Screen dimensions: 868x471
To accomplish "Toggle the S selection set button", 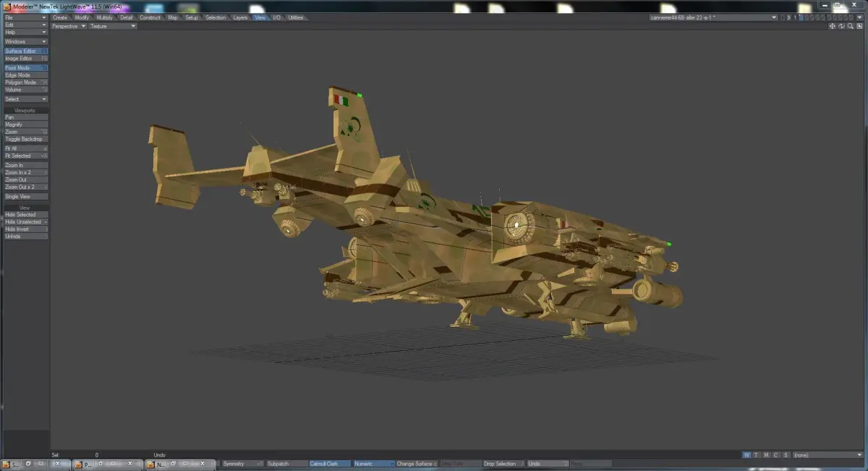I will click(x=786, y=454).
